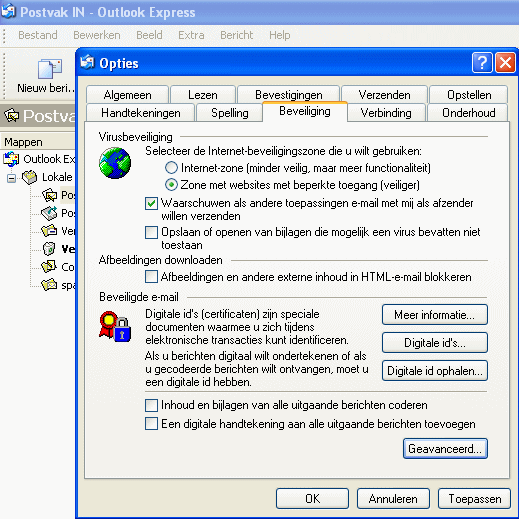Select Zone met websites met beperkte toegang
Image resolution: width=519 pixels, height=519 pixels.
pos(171,185)
